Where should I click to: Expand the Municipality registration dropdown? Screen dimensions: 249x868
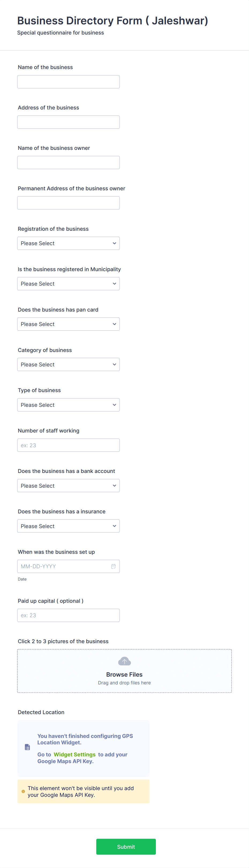68,283
